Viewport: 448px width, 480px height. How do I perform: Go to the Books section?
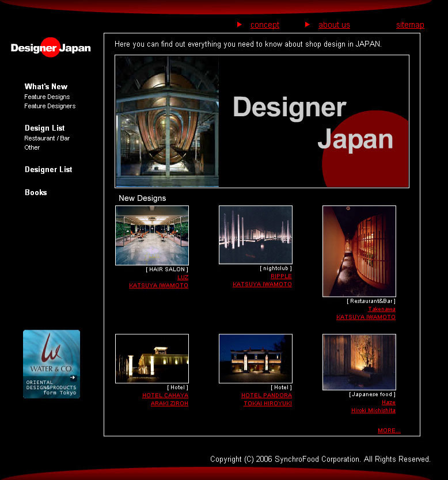[36, 192]
